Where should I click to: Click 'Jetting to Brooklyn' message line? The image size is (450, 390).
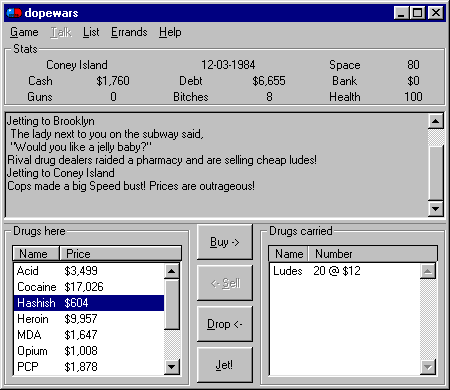pos(51,121)
